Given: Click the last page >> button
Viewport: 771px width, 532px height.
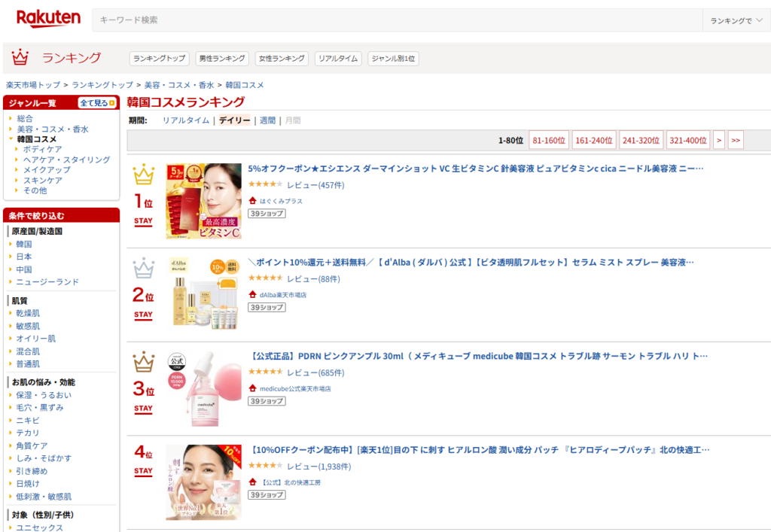Looking at the screenshot, I should click(736, 140).
